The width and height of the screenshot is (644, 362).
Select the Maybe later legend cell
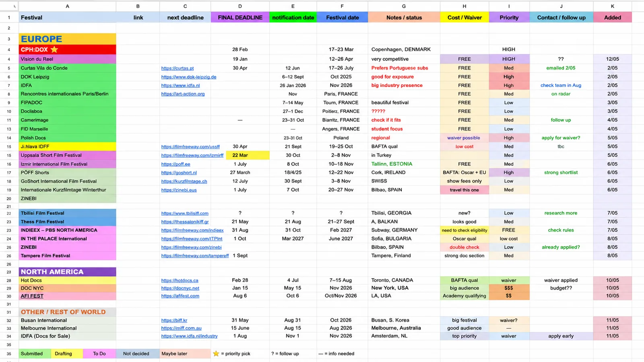[185, 354]
